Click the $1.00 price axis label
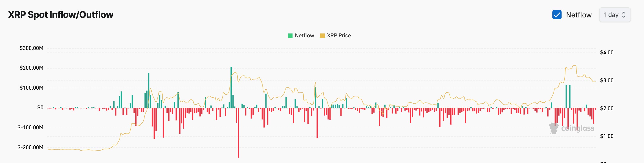Image resolution: width=644 pixels, height=163 pixels. tap(607, 136)
